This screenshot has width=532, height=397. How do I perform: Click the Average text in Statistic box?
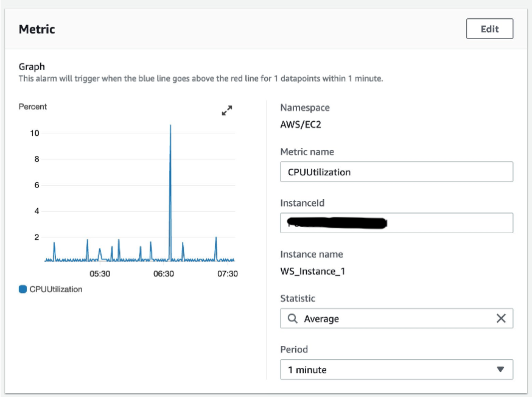(321, 318)
